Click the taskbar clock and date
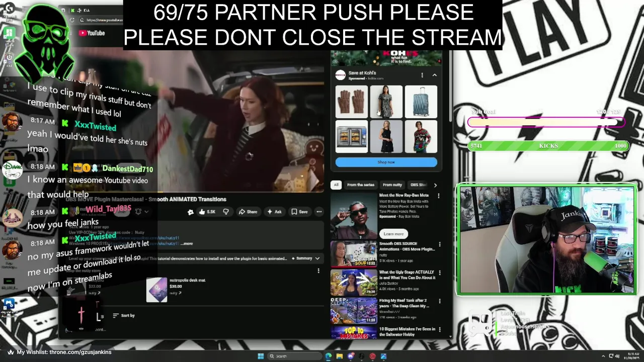 pyautogui.click(x=632, y=356)
